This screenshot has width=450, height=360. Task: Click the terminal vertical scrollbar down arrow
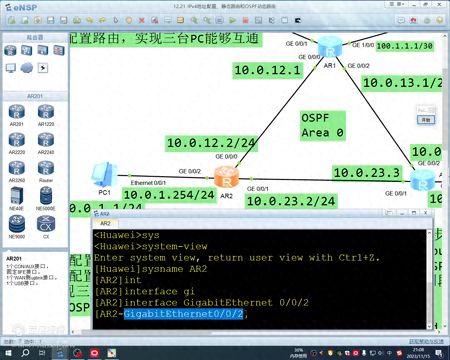tap(429, 326)
